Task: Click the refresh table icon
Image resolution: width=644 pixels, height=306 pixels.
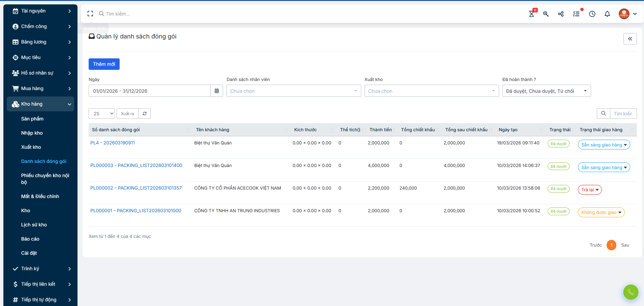Action: coord(145,114)
